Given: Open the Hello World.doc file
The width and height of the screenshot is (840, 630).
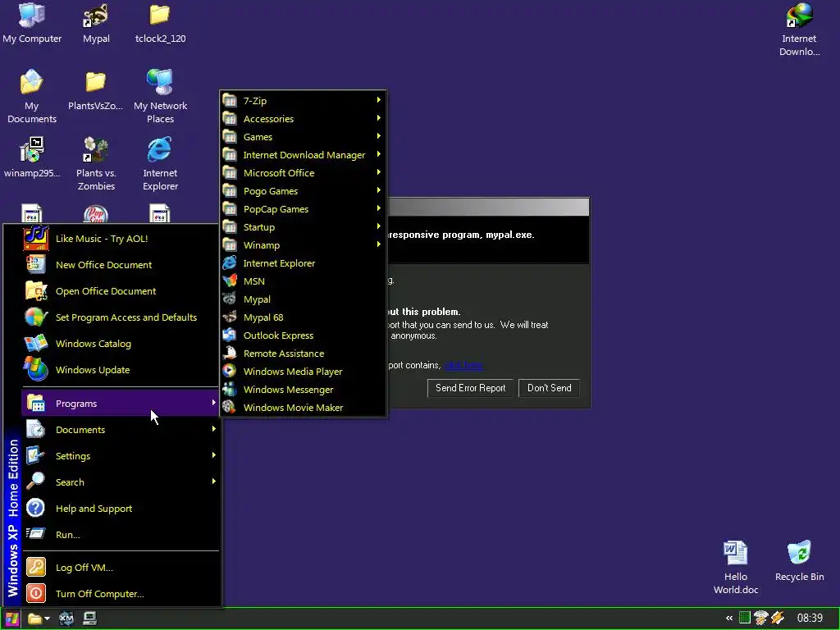Looking at the screenshot, I should tap(736, 568).
